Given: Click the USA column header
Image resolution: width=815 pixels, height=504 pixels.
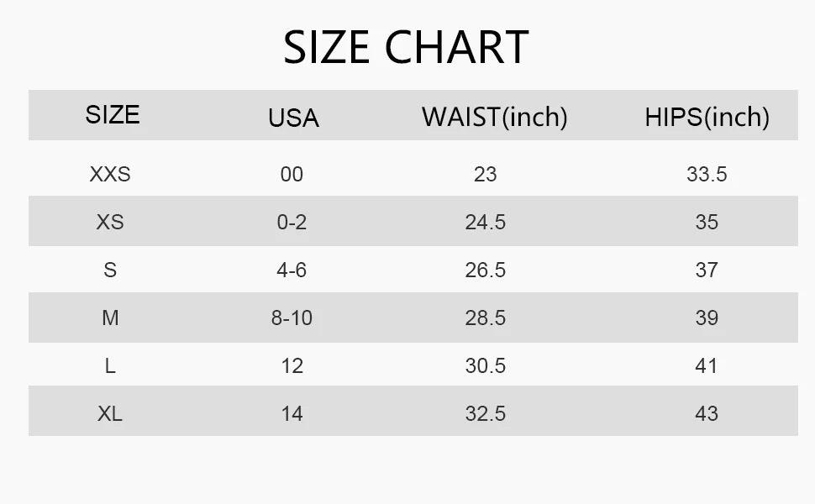Looking at the screenshot, I should 293,118.
